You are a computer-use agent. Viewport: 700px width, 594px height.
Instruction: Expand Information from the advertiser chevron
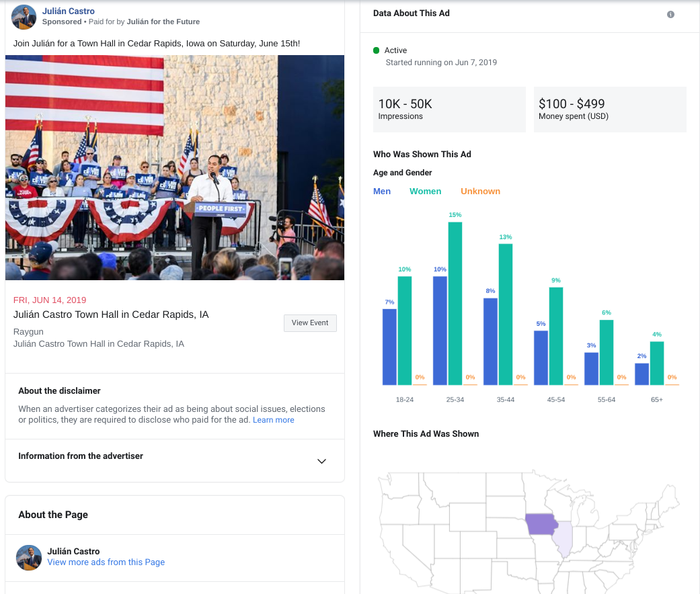point(321,461)
